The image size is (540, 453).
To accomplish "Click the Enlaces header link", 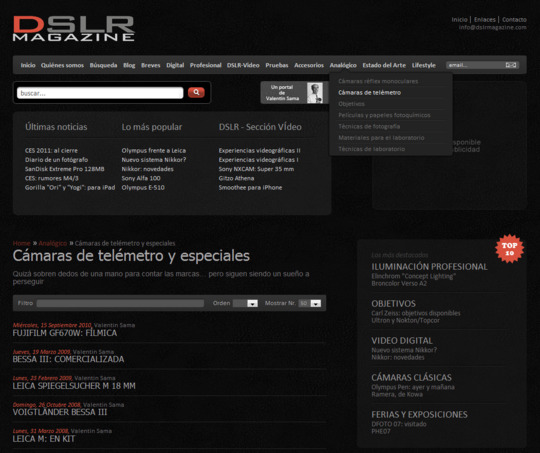I will click(485, 20).
